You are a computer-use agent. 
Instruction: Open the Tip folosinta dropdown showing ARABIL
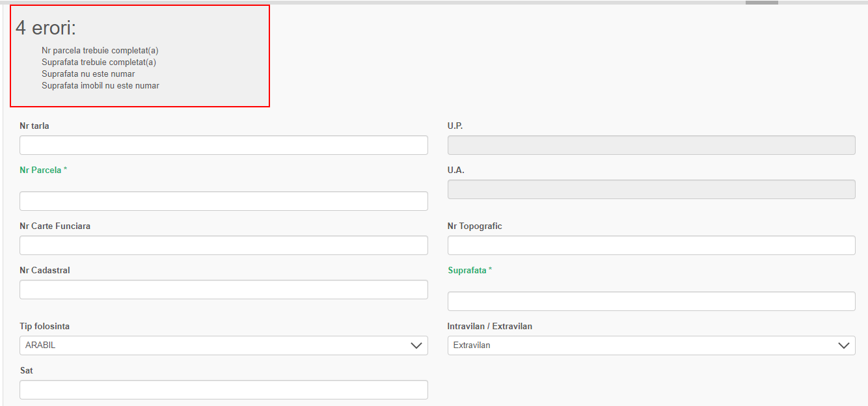coord(223,345)
